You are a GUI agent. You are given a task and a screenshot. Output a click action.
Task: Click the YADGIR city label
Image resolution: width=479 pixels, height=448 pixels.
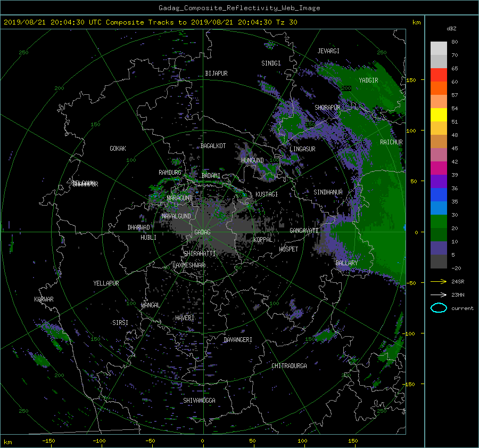(x=368, y=80)
